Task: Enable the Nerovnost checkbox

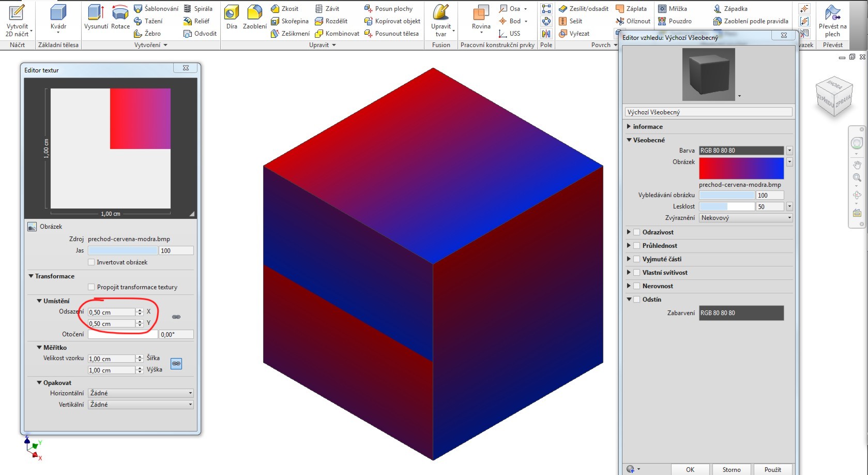Action: click(x=637, y=286)
